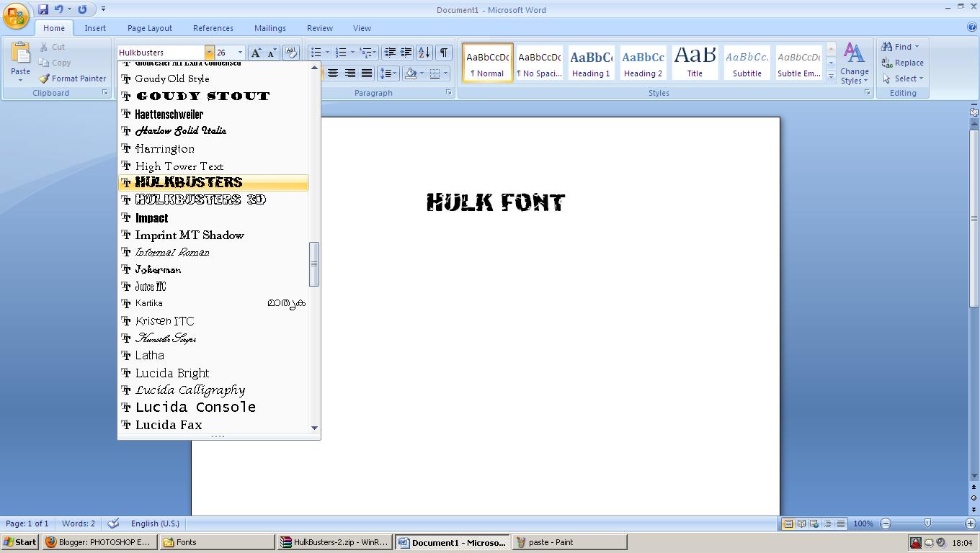Screen dimensions: 980x553
Task: Click the Grow Font icon
Action: (256, 53)
